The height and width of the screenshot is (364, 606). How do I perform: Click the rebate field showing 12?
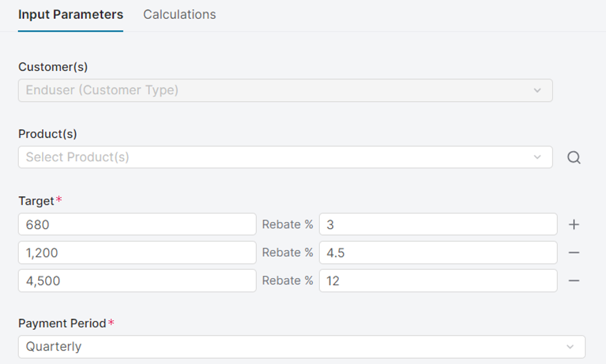438,281
